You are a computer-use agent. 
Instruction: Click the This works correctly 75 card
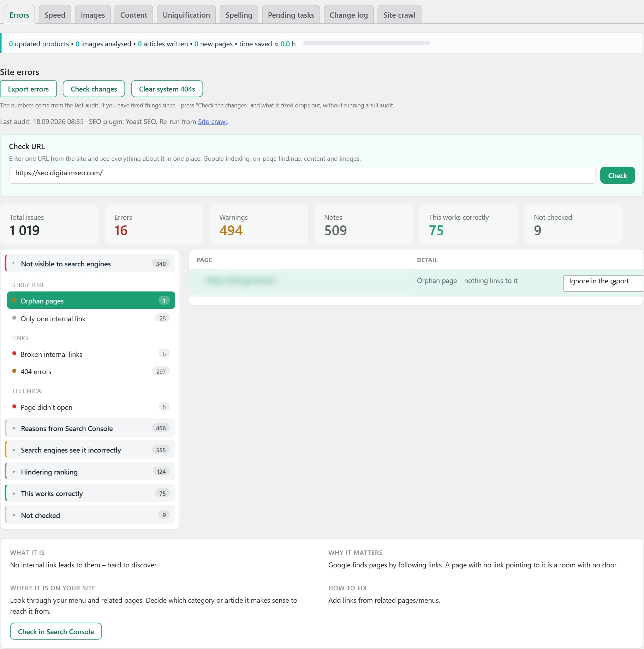pyautogui.click(x=469, y=224)
